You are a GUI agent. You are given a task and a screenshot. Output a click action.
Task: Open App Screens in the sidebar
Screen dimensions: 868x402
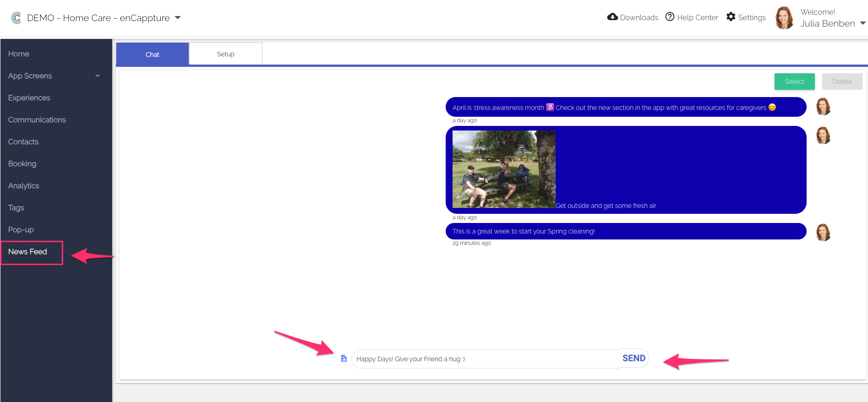30,76
